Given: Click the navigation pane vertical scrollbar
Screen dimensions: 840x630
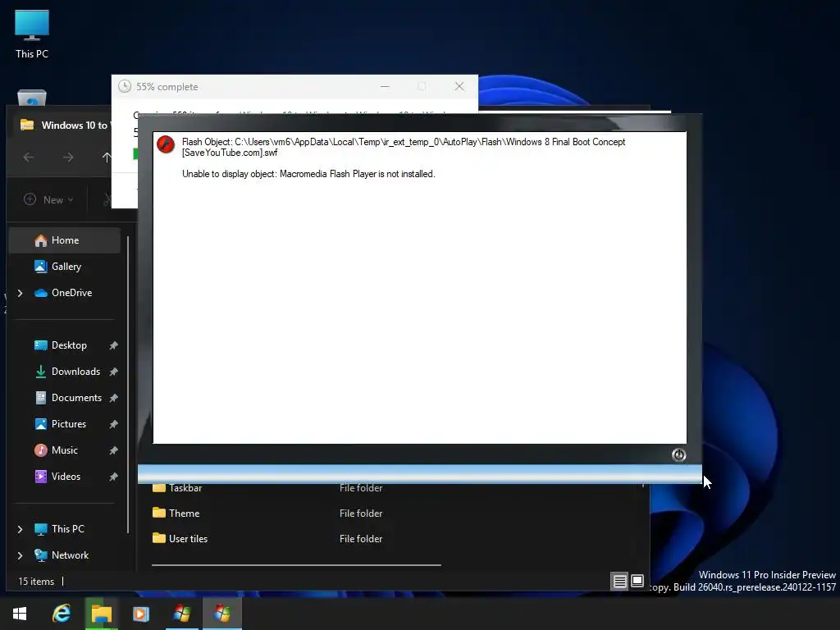Looking at the screenshot, I should point(128,385).
